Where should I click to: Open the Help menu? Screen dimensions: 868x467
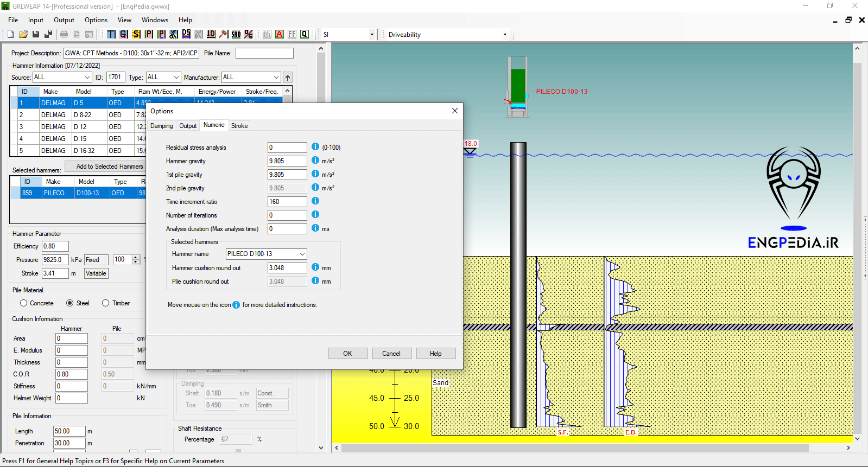[x=185, y=20]
